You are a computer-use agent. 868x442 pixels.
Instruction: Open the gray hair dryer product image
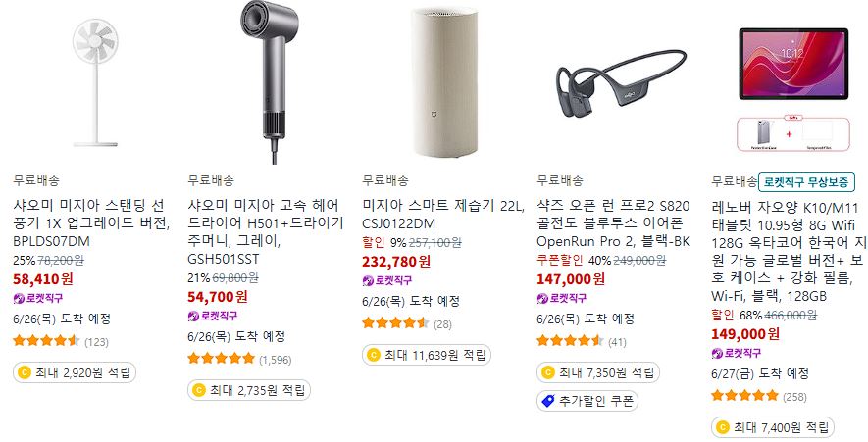(270, 82)
